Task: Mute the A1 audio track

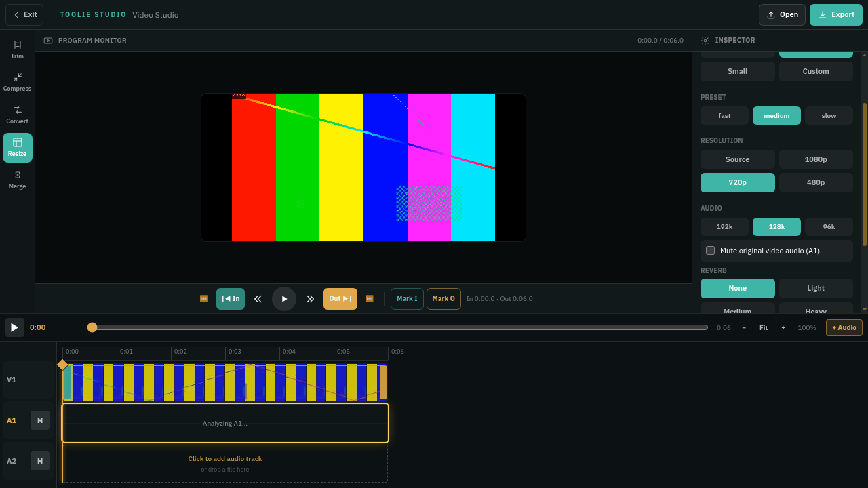Action: (x=40, y=420)
